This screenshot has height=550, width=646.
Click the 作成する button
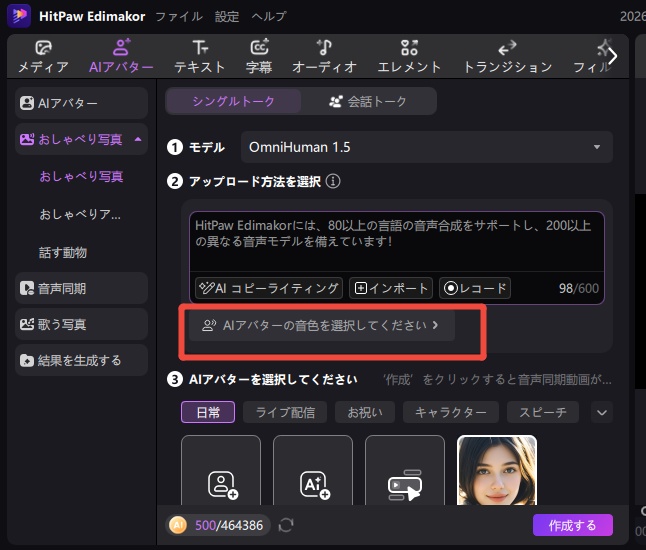point(573,525)
